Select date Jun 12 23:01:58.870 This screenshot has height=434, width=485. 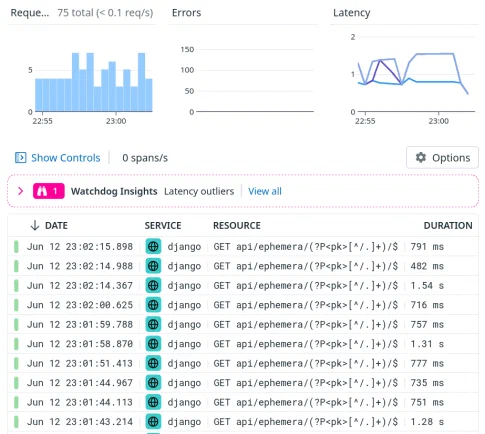pyautogui.click(x=80, y=344)
